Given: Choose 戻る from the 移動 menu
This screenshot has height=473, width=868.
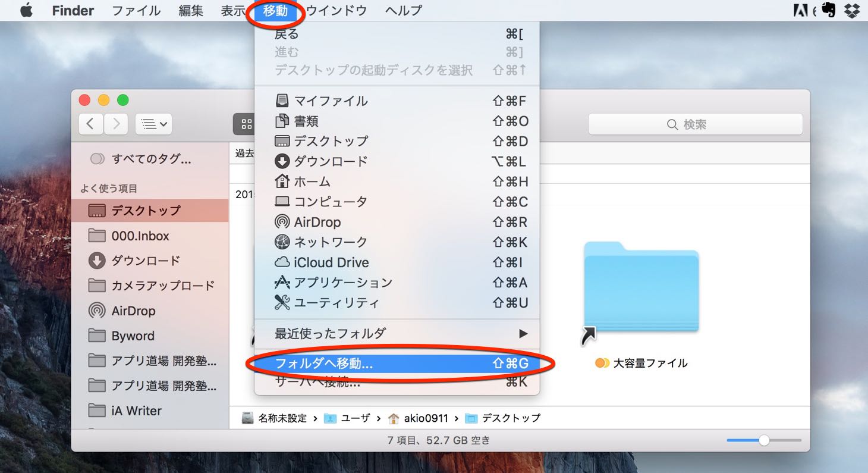Looking at the screenshot, I should 397,35.
